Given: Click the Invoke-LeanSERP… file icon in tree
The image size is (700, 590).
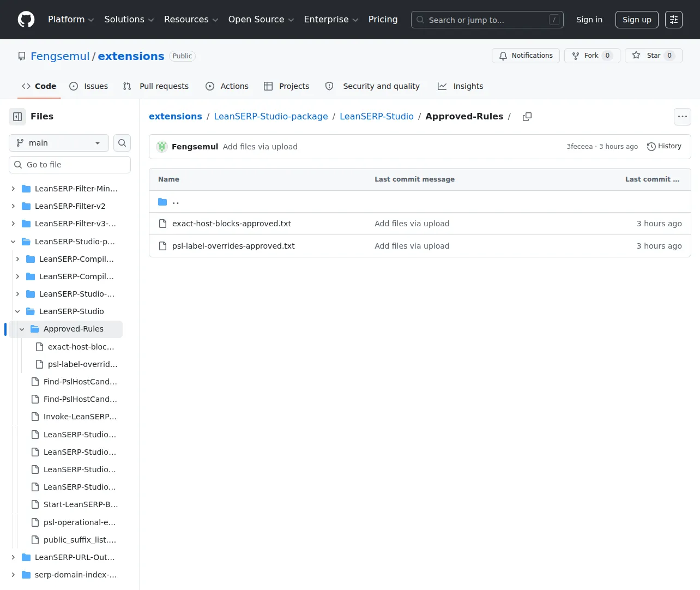Looking at the screenshot, I should pos(35,417).
